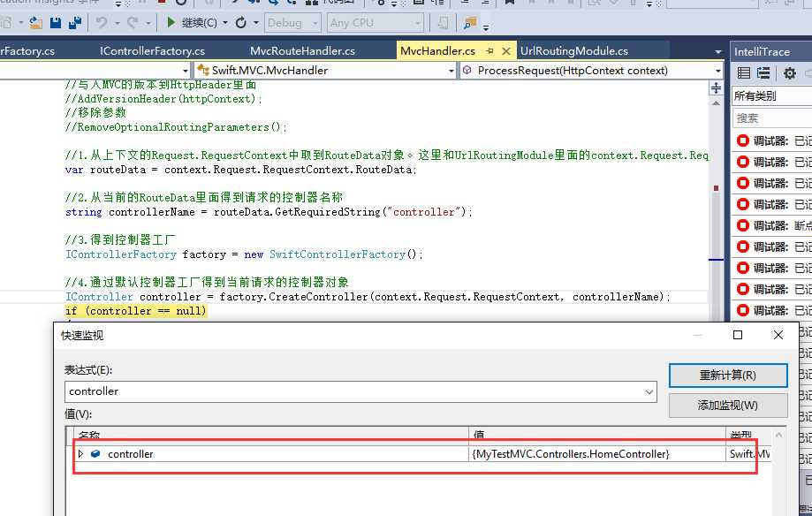The height and width of the screenshot is (516, 812).
Task: Click the Quick Watch value list scroll-up arrow
Action: (778, 435)
